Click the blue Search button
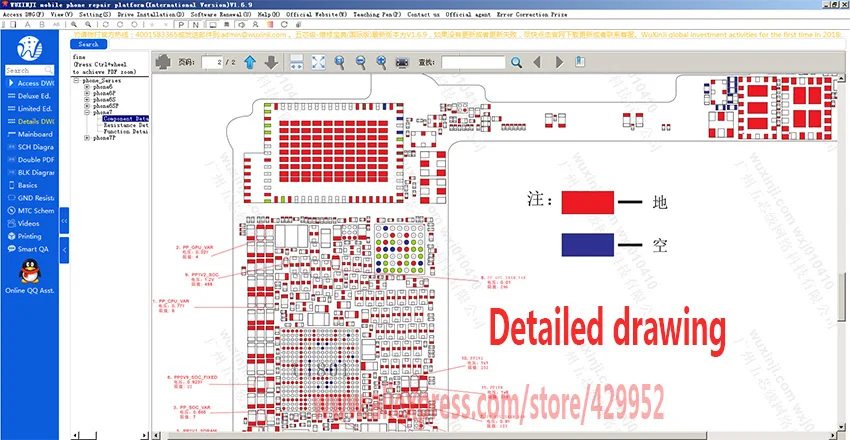Viewport: 850px width, 440px height. tap(88, 44)
